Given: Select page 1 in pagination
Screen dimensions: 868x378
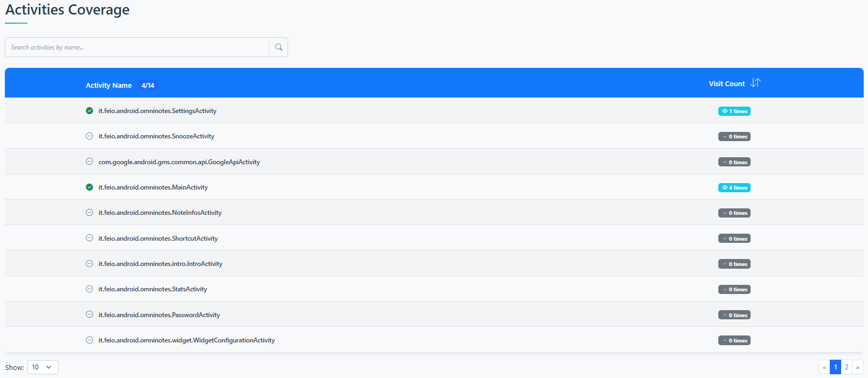Looking at the screenshot, I should (x=835, y=367).
